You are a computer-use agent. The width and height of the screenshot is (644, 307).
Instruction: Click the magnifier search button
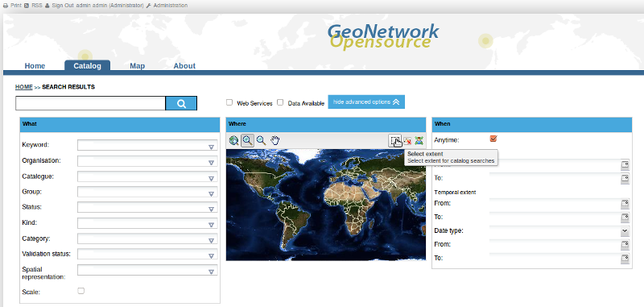(x=181, y=104)
